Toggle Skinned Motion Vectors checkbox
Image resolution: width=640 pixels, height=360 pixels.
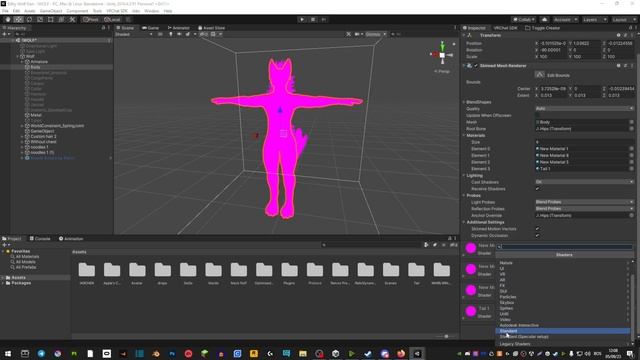[x=537, y=229]
